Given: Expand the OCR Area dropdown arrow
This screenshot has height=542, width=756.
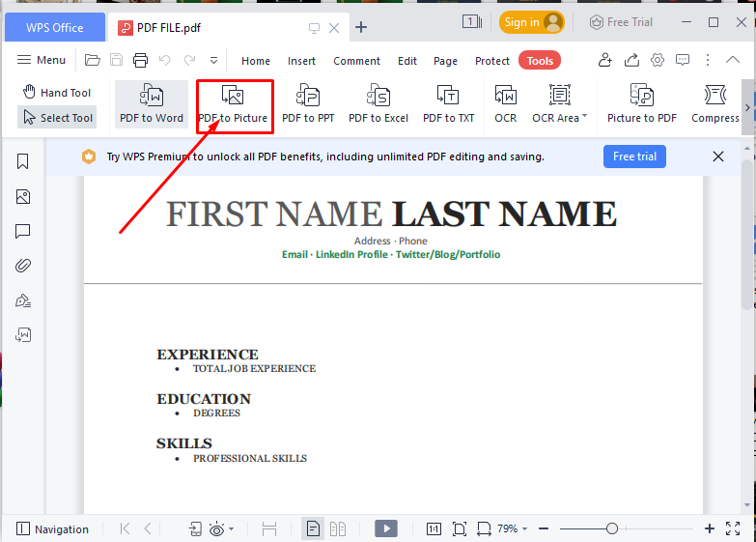Looking at the screenshot, I should [584, 116].
